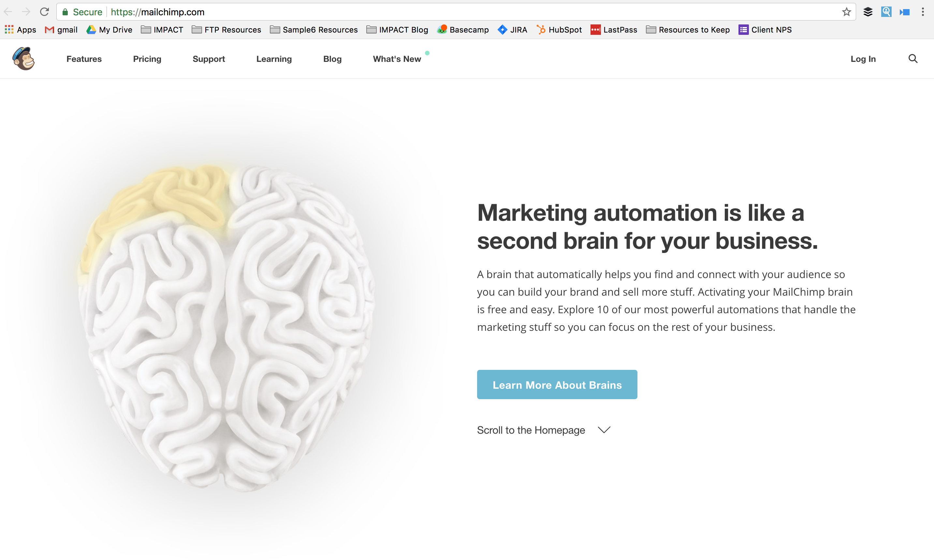Click the Learn More About Brains button
The image size is (934, 560).
click(x=557, y=385)
